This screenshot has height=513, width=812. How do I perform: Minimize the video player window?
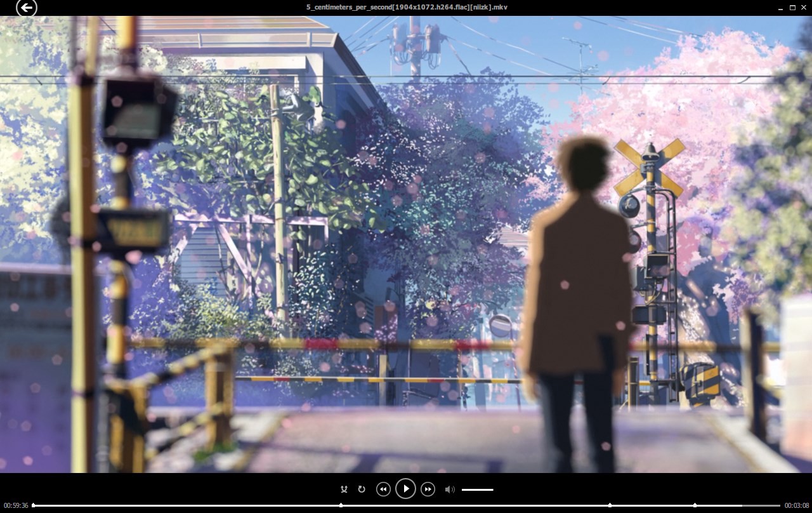tap(780, 8)
